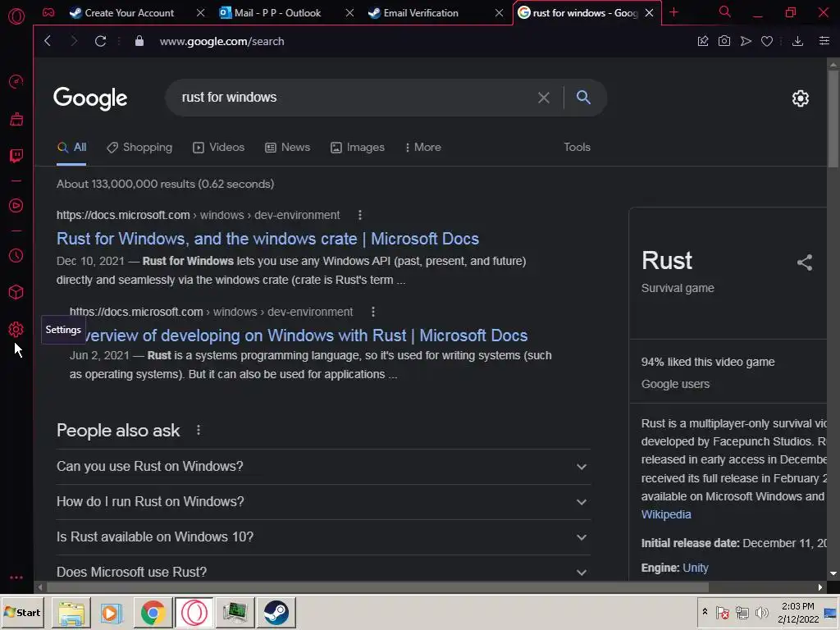Screen dimensions: 840x630
Task: Switch to Mail - P P - Outlook tab
Action: point(277,13)
